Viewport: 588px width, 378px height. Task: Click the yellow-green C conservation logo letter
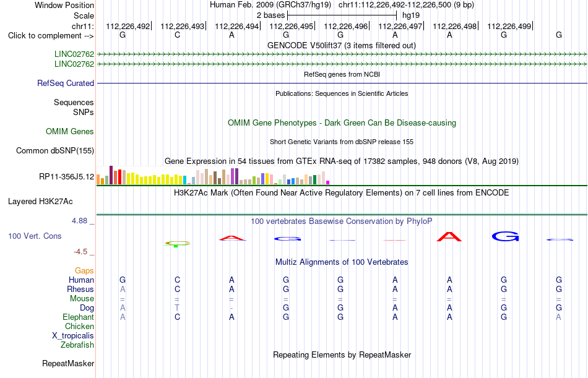point(178,243)
